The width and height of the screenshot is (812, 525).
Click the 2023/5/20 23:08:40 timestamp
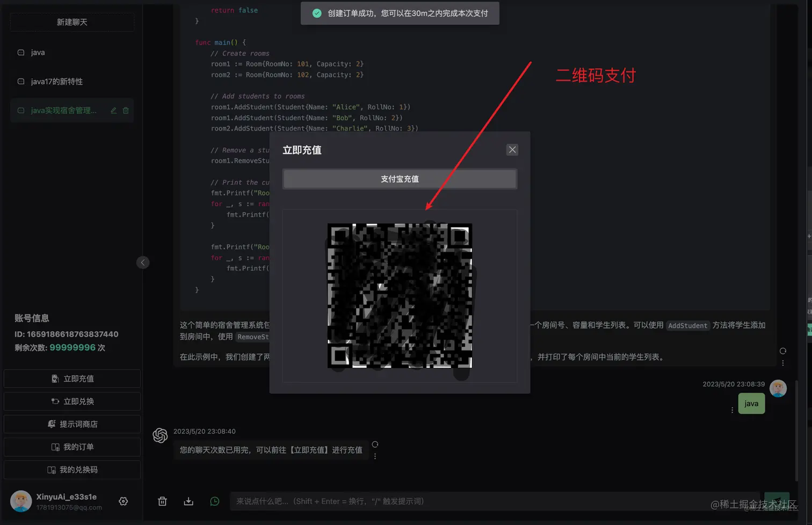point(204,432)
